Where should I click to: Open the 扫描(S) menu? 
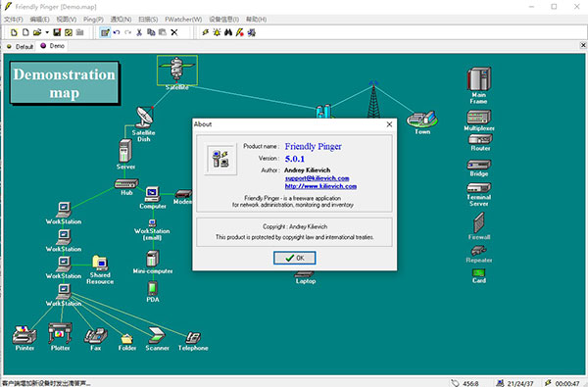point(148,20)
